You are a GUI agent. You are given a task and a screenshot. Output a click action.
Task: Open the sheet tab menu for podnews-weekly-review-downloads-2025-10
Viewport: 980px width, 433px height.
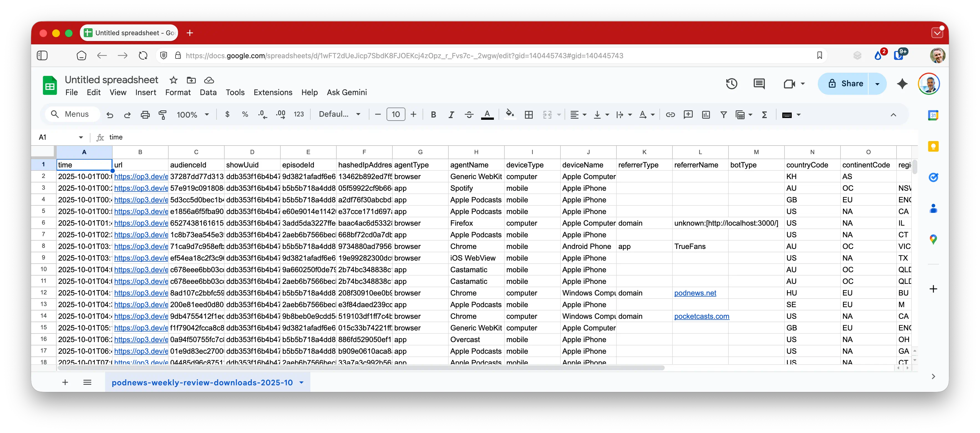click(x=301, y=383)
